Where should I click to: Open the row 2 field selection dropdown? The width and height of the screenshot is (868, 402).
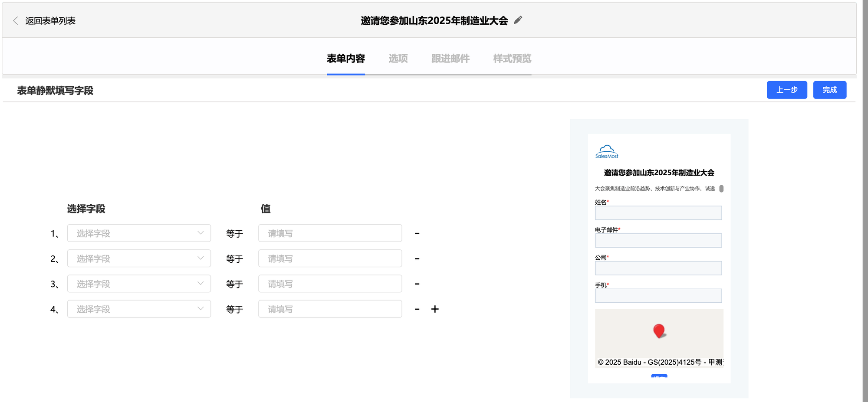[139, 258]
